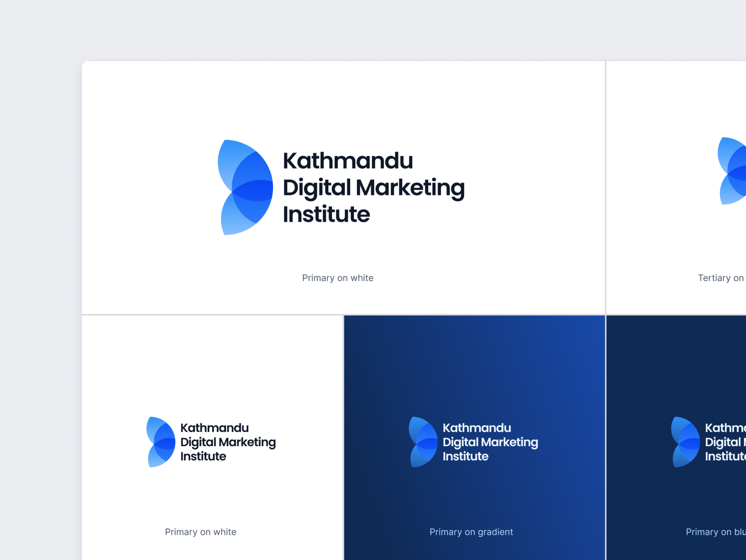
Task: Click the large butterfly logo mark on white
Action: tap(245, 187)
